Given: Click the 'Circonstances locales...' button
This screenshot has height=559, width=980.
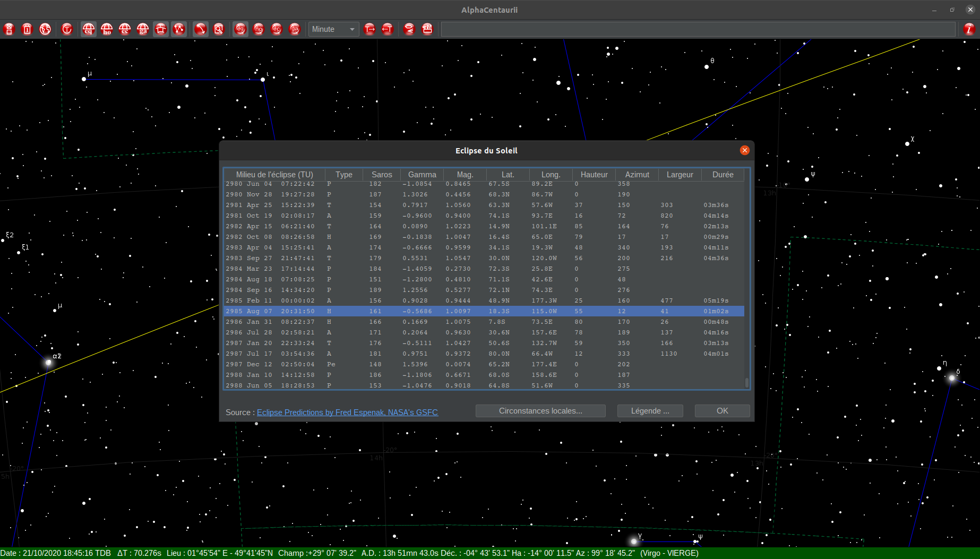Looking at the screenshot, I should pos(540,411).
